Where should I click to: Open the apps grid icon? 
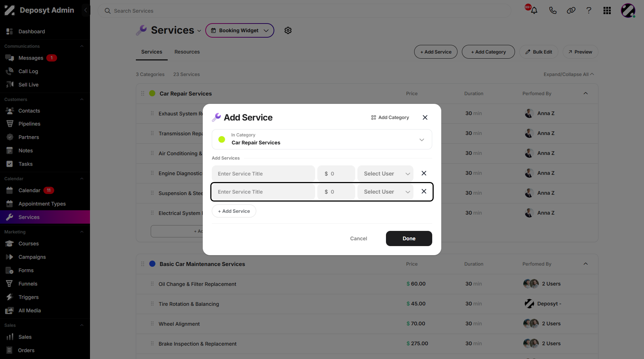607,10
